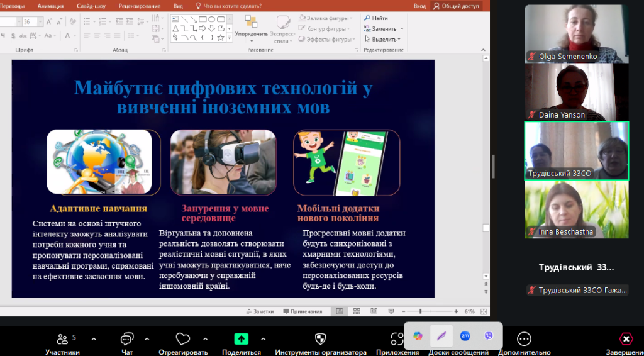This screenshot has width=644, height=356.
Task: Fit slide to current window
Action: 484,311
